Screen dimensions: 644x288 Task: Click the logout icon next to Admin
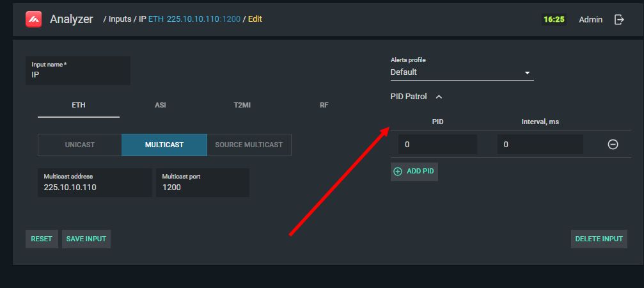tap(619, 19)
